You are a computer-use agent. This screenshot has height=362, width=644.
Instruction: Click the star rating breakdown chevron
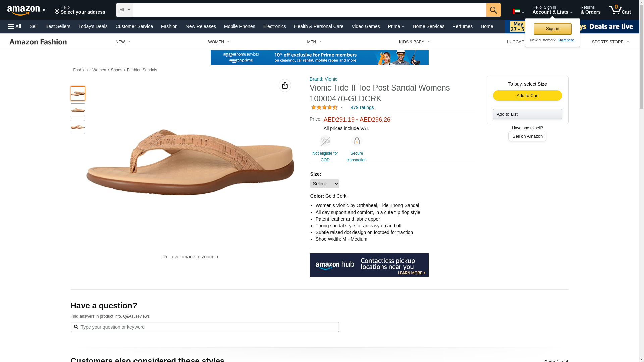(342, 108)
